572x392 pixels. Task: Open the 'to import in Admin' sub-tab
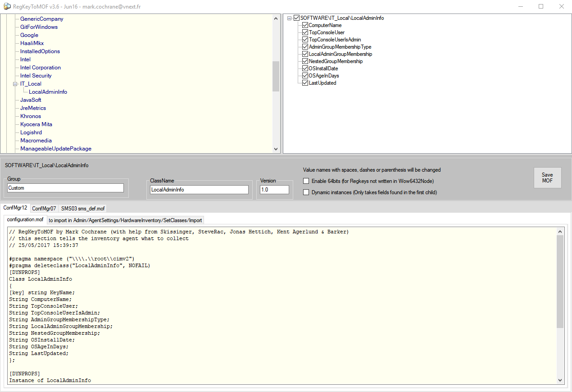126,220
